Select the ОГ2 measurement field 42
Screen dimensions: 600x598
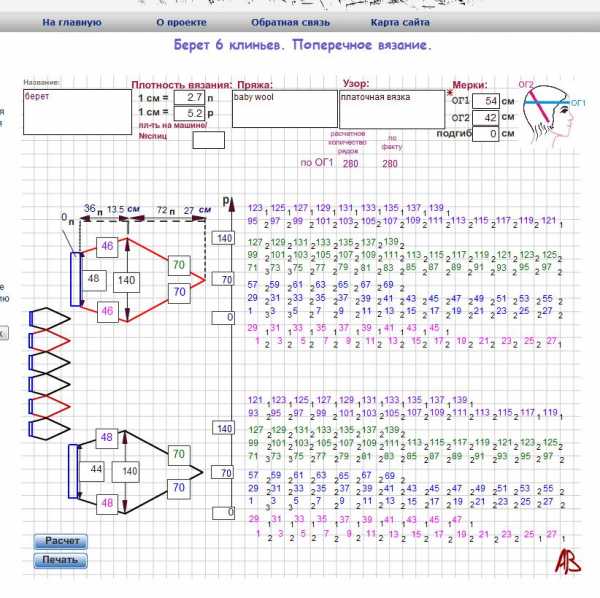[485, 117]
